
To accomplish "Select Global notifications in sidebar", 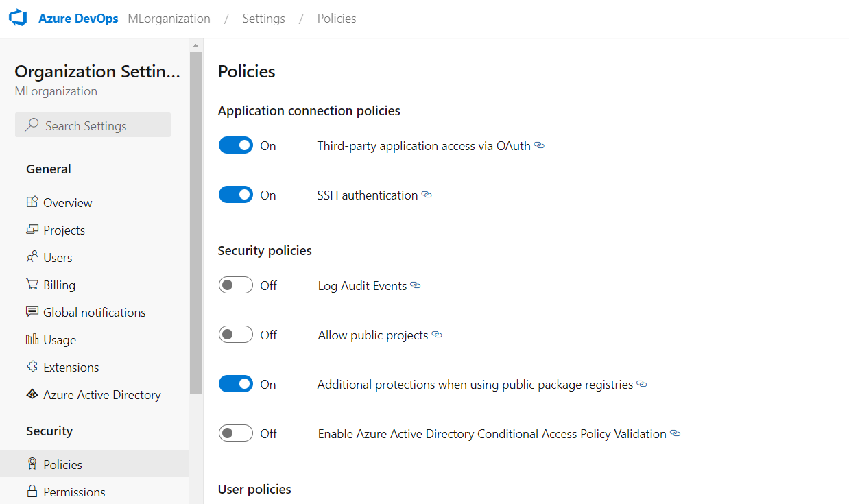I will point(94,313).
